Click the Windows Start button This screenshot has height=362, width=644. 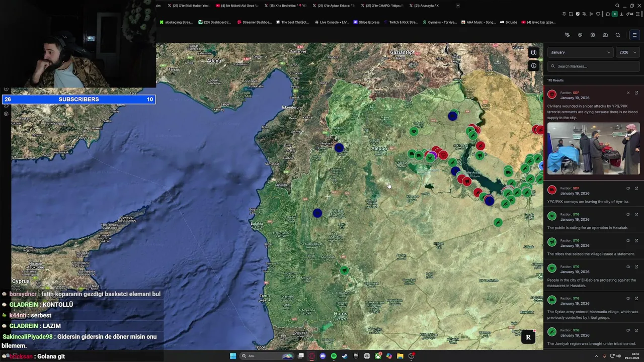[233, 356]
